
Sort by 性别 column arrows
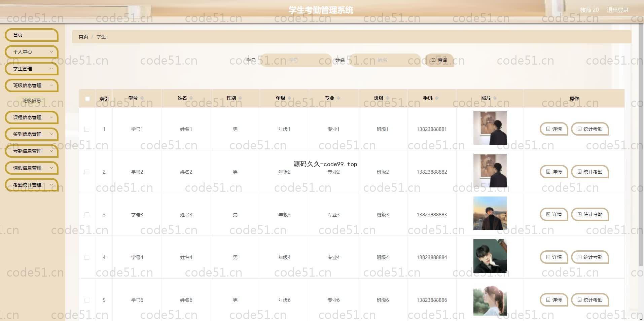(240, 98)
